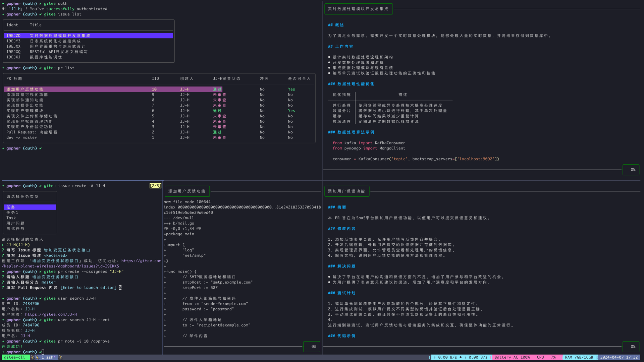
Task: Click the cyclist icon inside the zsh tab
Action: (x=37, y=357)
